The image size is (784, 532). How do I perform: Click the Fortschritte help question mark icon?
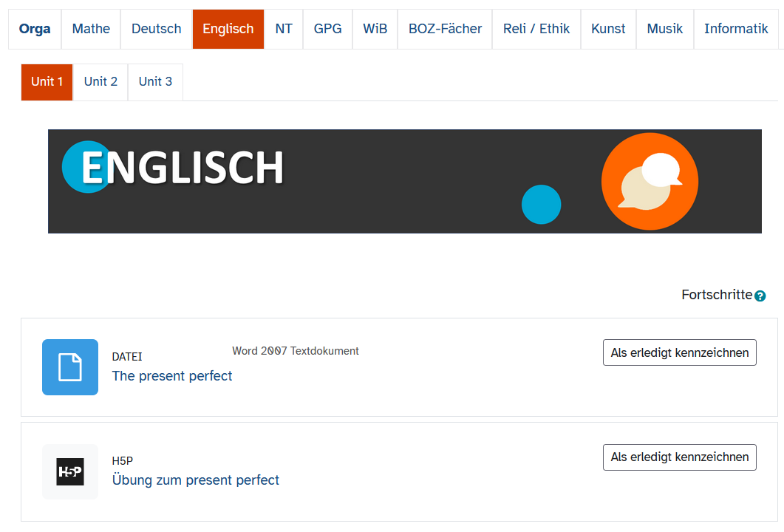[760, 296]
